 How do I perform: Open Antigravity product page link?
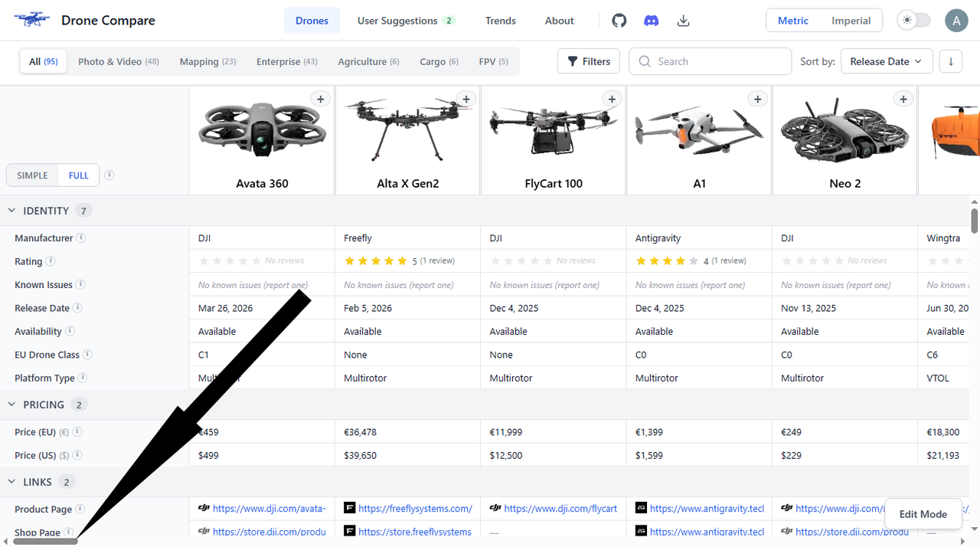pyautogui.click(x=707, y=508)
